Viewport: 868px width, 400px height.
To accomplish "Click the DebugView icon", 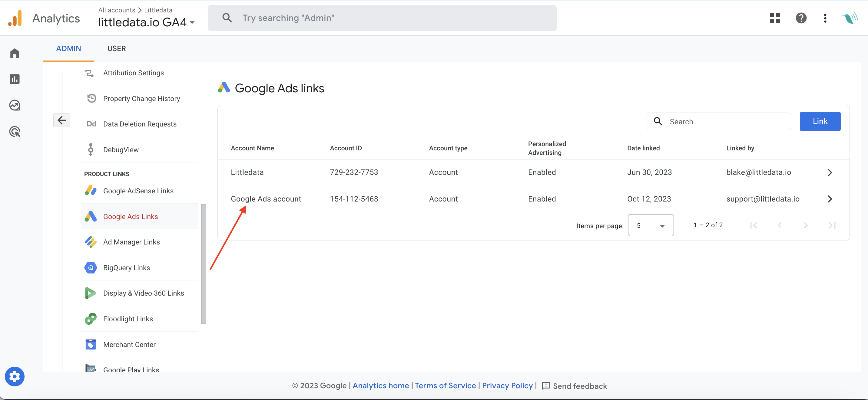I will (91, 149).
